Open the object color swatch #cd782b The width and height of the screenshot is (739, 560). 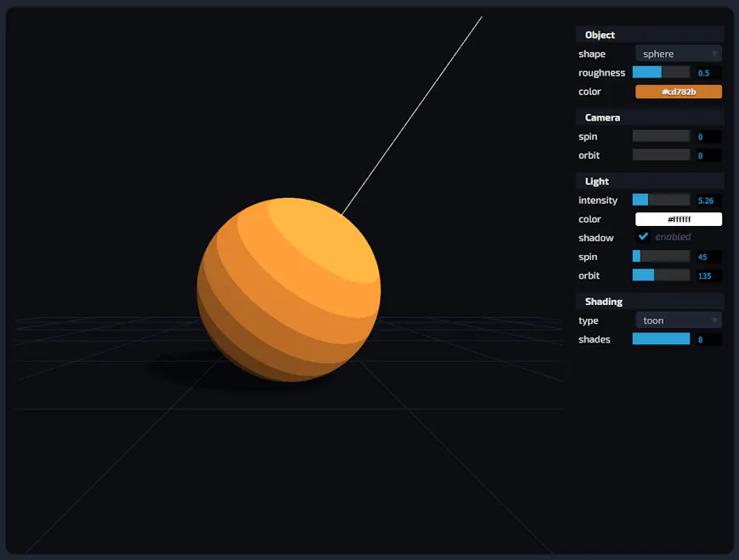[678, 91]
